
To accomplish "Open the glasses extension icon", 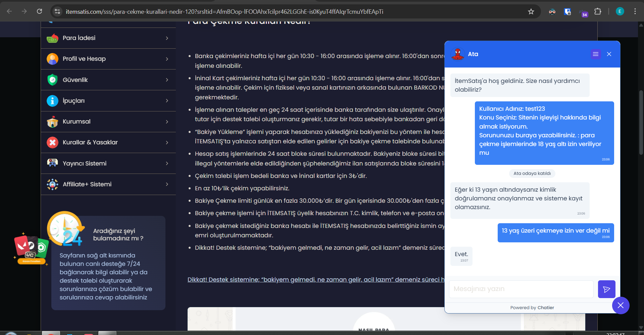I will click(x=552, y=11).
